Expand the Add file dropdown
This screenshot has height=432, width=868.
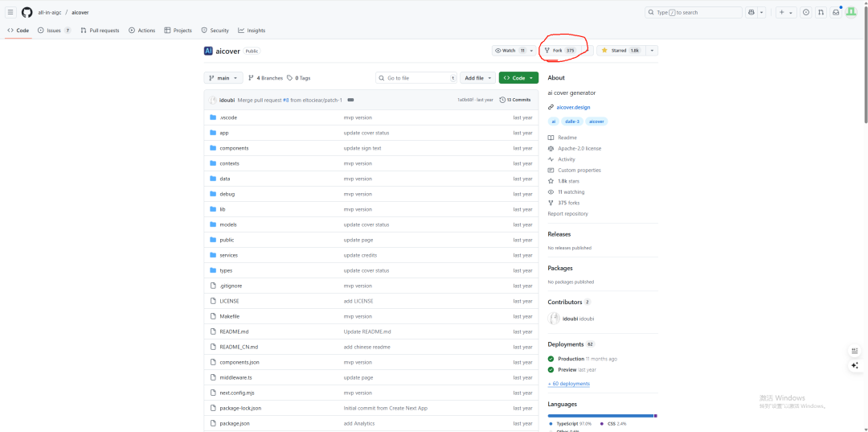(x=477, y=78)
